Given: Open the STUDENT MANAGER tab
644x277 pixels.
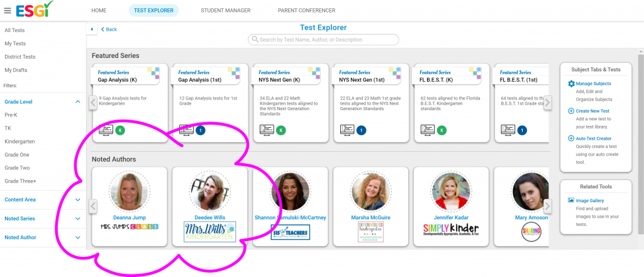Looking at the screenshot, I should coord(226,10).
